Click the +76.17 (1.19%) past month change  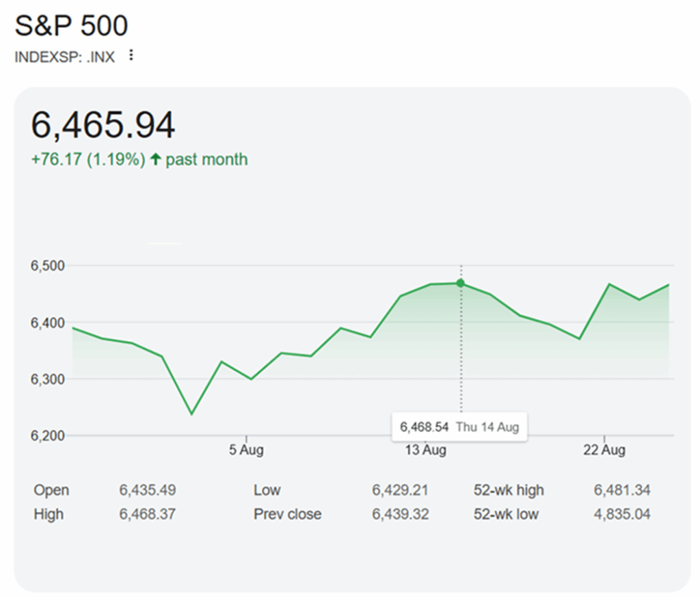click(x=139, y=159)
